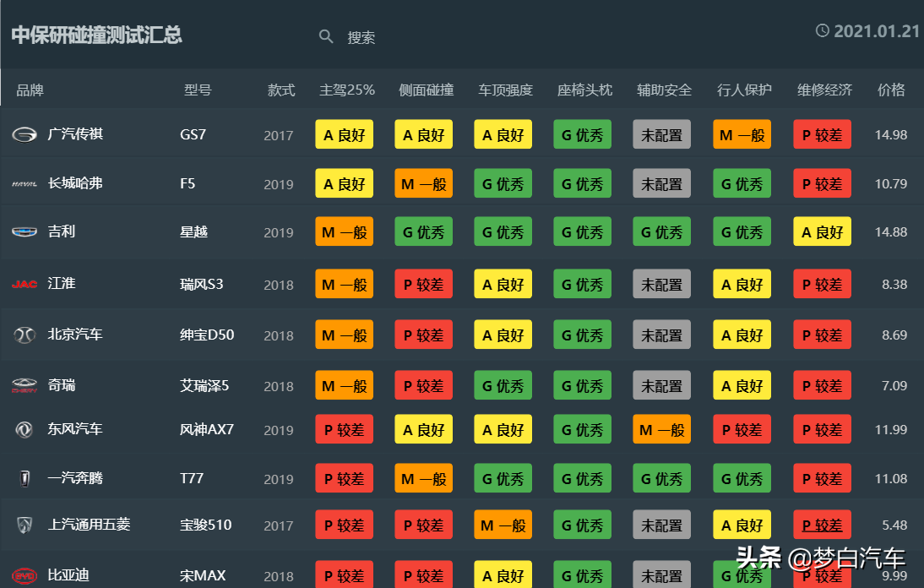The width and height of the screenshot is (924, 588).
Task: Click T77's 辅助安全 'G 优秀' badge
Action: [662, 478]
